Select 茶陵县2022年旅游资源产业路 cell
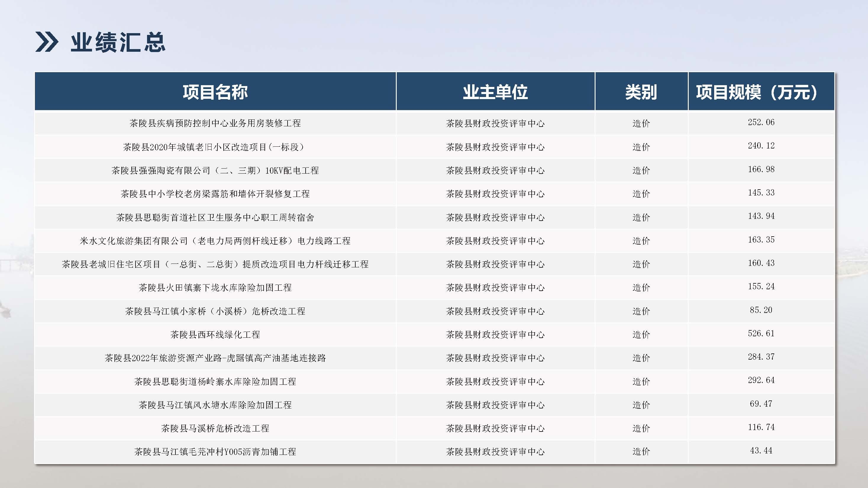 [x=215, y=358]
